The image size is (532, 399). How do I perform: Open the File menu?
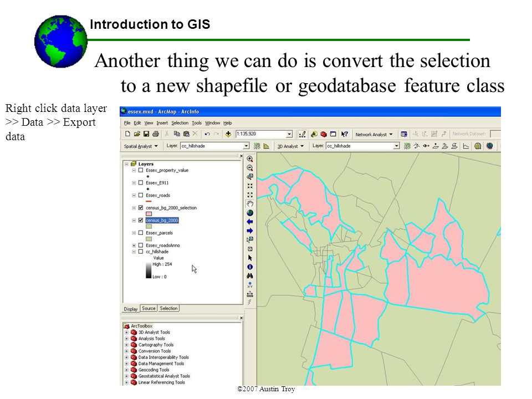[127, 123]
